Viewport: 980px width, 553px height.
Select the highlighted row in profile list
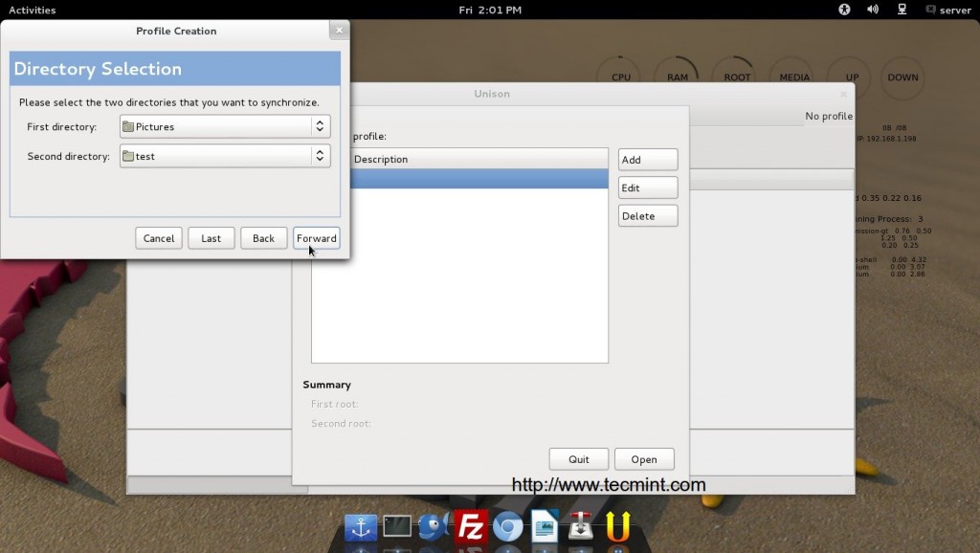pos(479,179)
